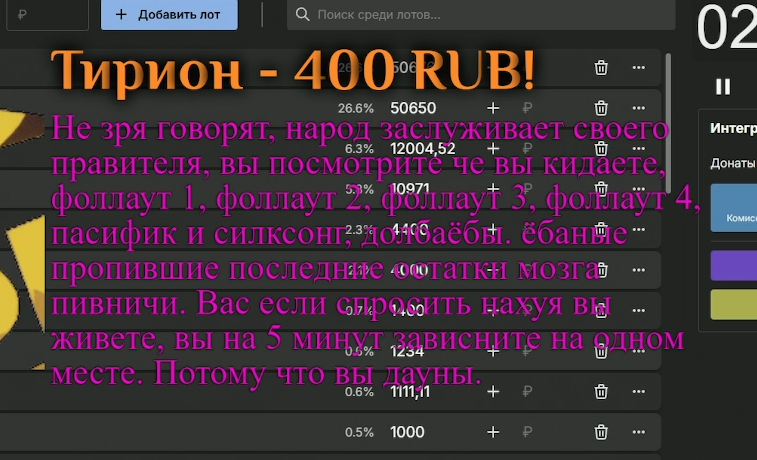Click the "Добавить лот" button
The width and height of the screenshot is (757, 460).
tap(169, 14)
